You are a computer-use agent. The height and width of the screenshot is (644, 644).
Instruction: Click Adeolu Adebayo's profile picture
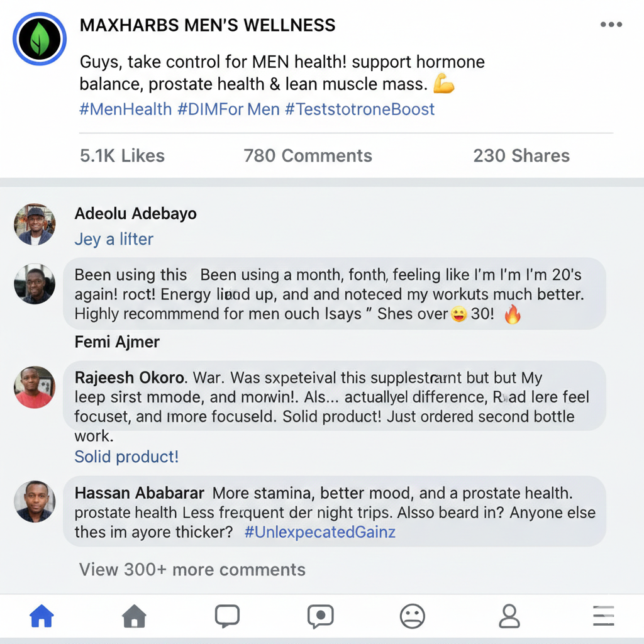point(35,225)
